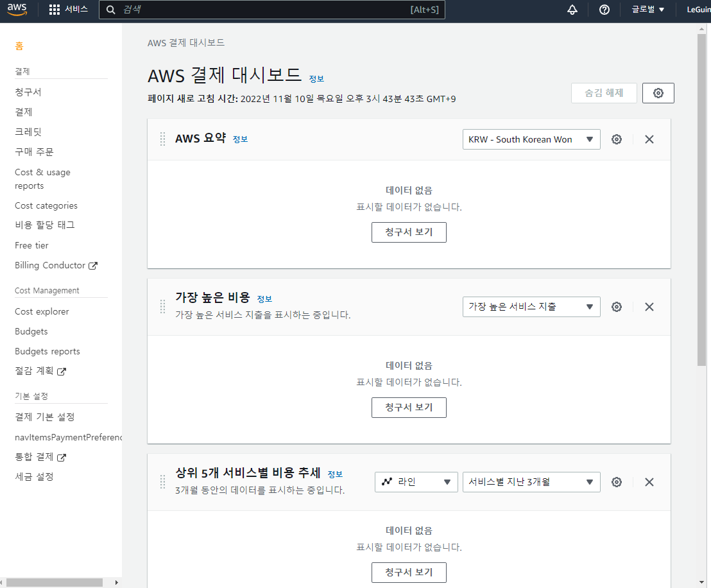Open navItemsPaymentPreferences sidebar item

point(68,437)
